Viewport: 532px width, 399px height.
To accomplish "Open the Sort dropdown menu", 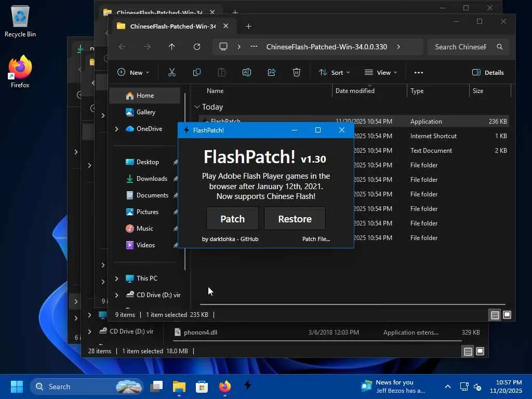I will point(334,72).
